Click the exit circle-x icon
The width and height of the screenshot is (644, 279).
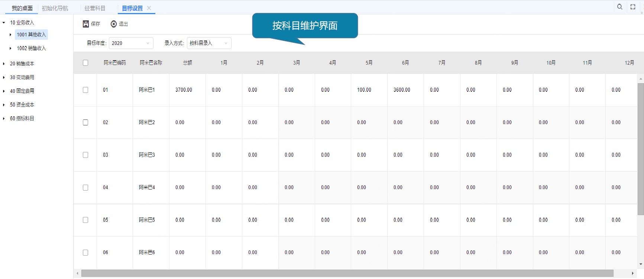click(x=114, y=24)
